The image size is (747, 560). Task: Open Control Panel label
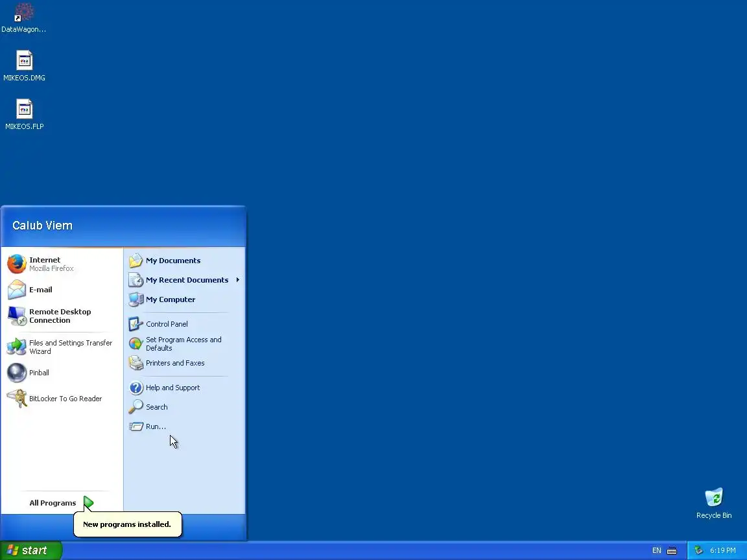tap(167, 324)
